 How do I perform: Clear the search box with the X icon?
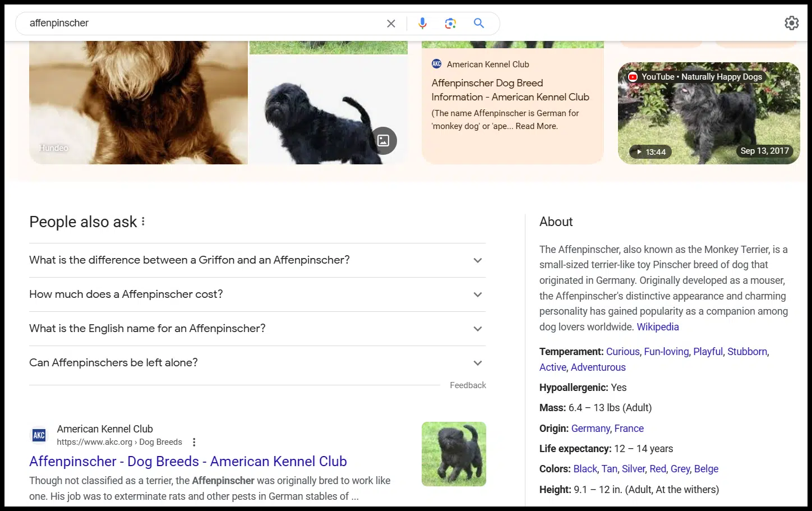pos(391,23)
